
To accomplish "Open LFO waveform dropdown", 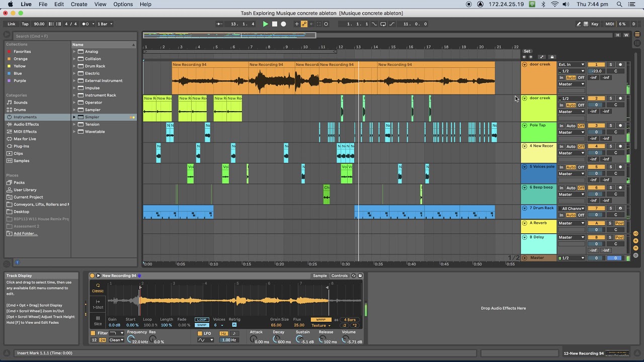I will (205, 340).
